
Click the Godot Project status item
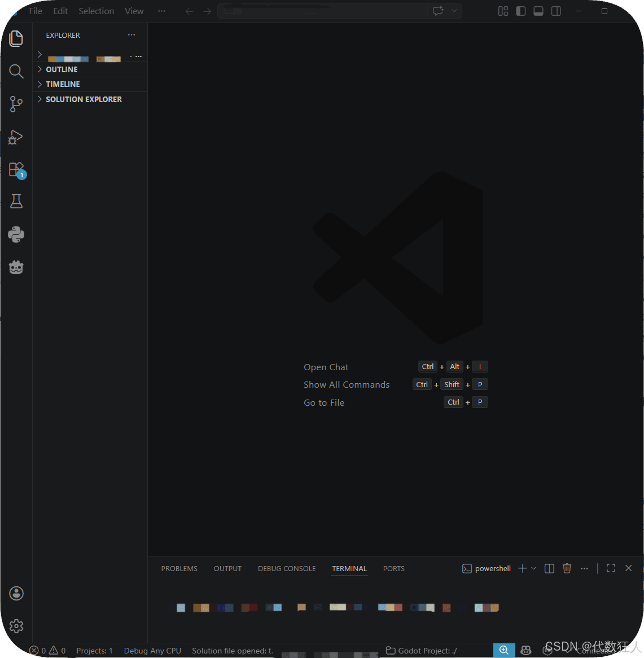(421, 651)
